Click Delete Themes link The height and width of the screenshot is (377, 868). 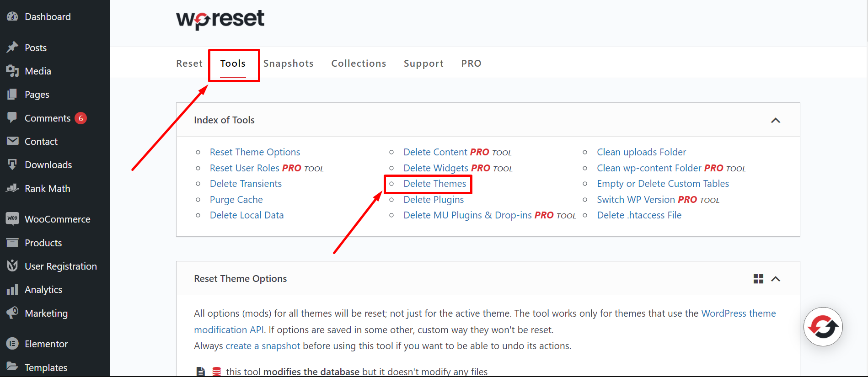pyautogui.click(x=434, y=184)
